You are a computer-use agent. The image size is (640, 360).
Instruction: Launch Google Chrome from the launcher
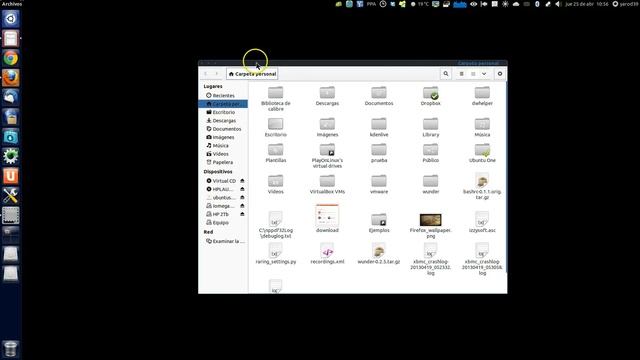[x=11, y=58]
